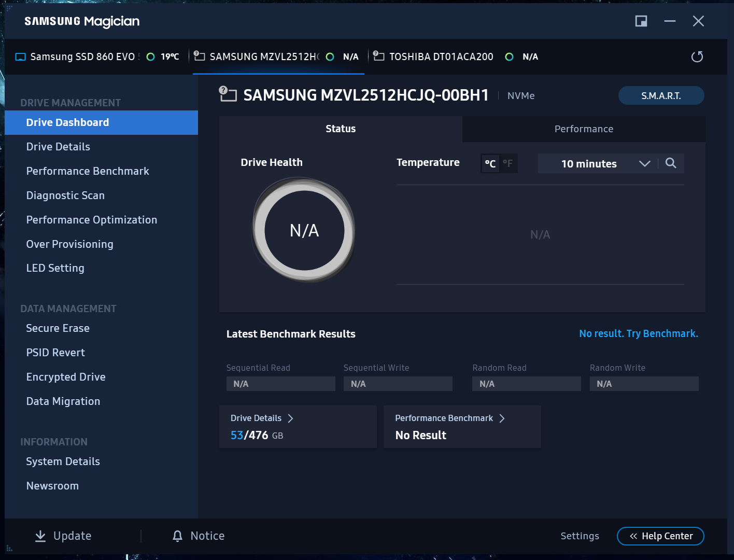Minimize the Samsung Magician window
This screenshot has width=734, height=560.
pos(670,21)
